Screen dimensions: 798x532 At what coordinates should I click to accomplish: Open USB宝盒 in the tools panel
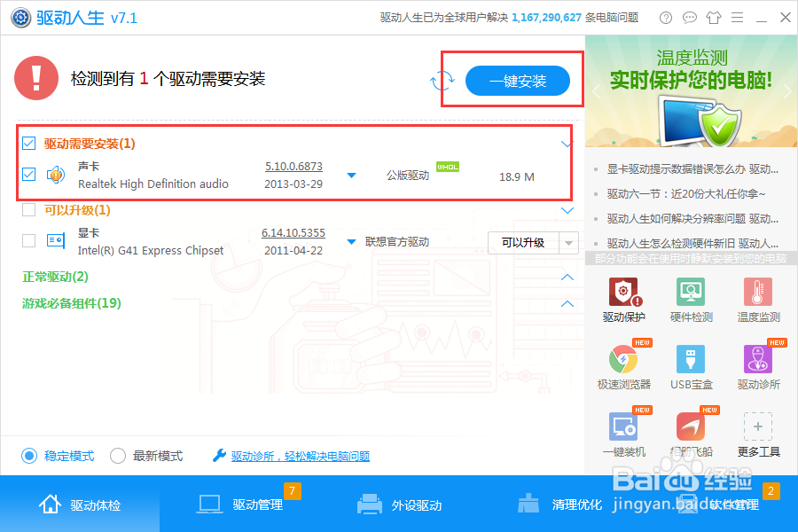(691, 359)
